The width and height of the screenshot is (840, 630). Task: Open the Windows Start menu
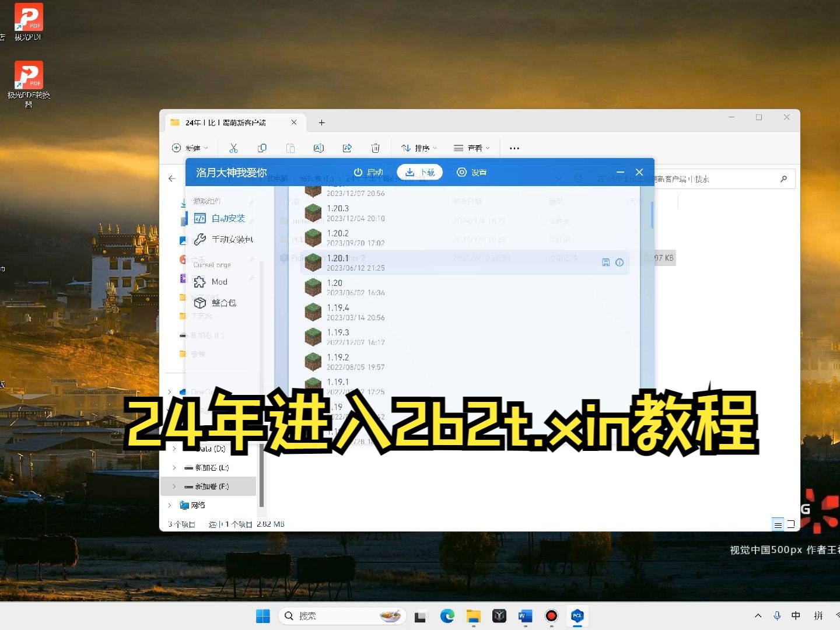coord(263,616)
